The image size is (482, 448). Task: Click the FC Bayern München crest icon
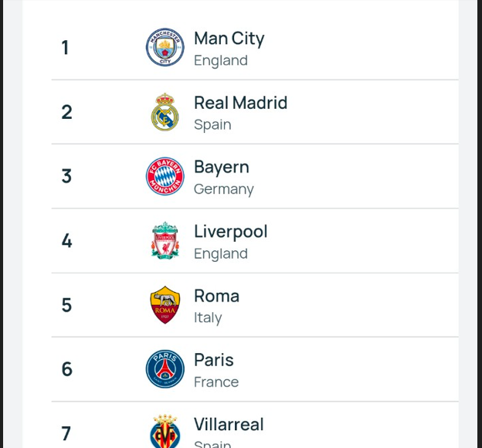(x=165, y=176)
